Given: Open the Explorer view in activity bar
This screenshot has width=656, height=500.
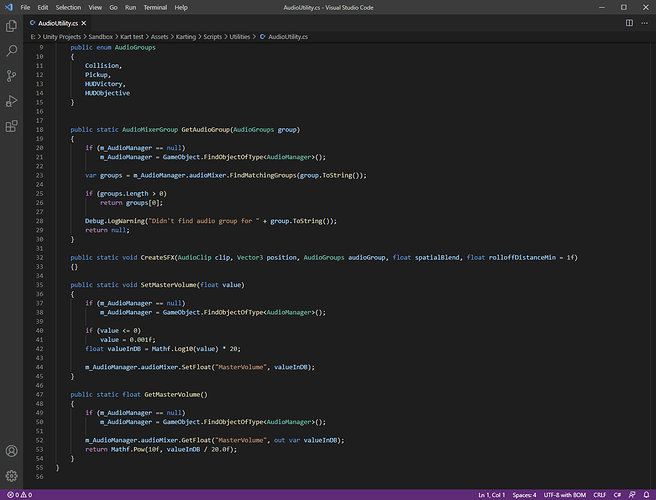Looking at the screenshot, I should (x=11, y=26).
